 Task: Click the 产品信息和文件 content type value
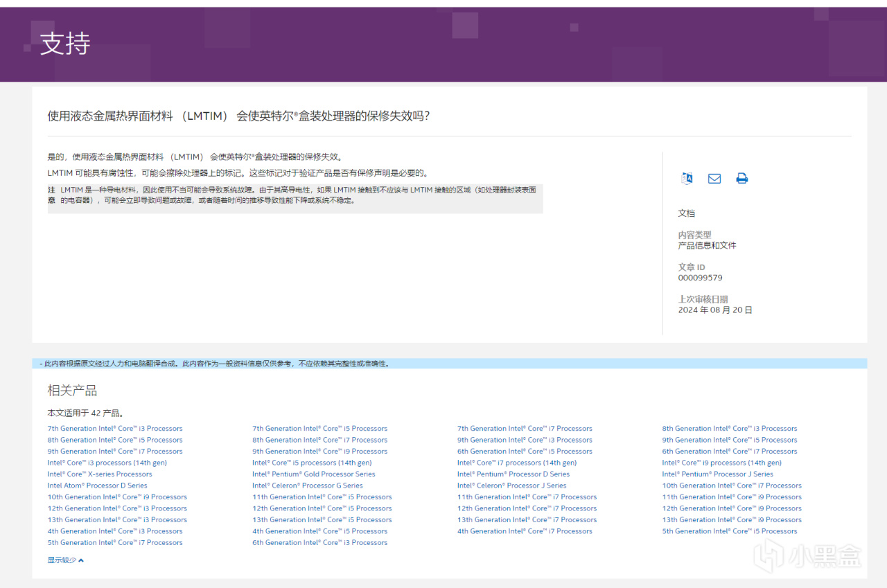[707, 246]
